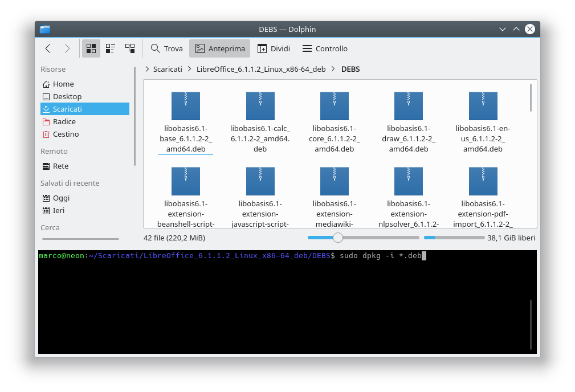
Task: Adjust the icon zoom slider handle
Action: coord(338,238)
